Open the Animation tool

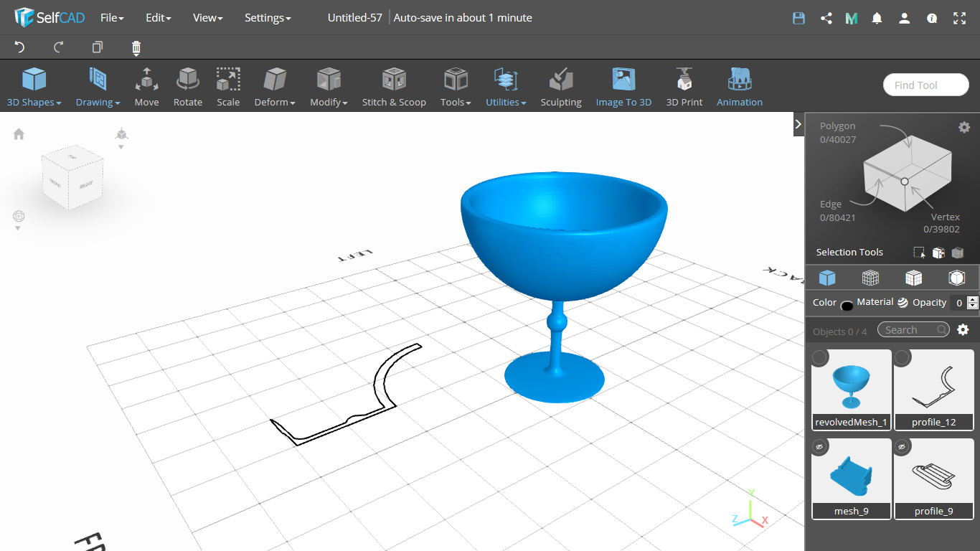(740, 88)
